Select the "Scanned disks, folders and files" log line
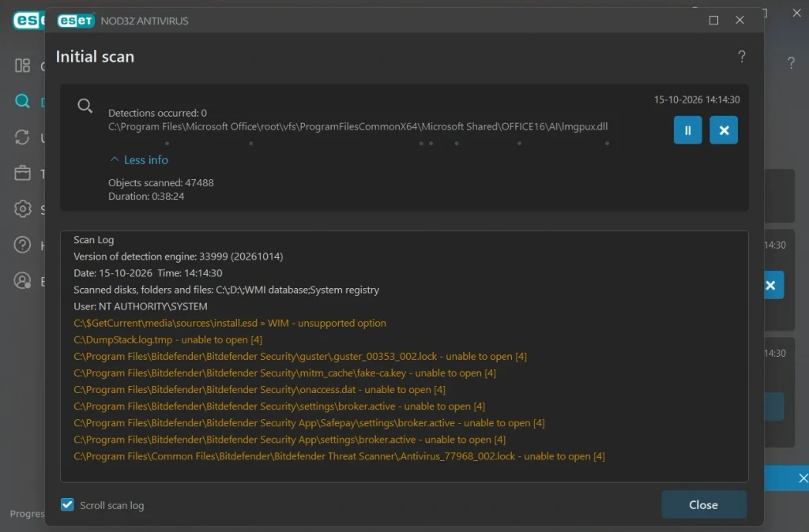The width and height of the screenshot is (809, 532). [227, 290]
